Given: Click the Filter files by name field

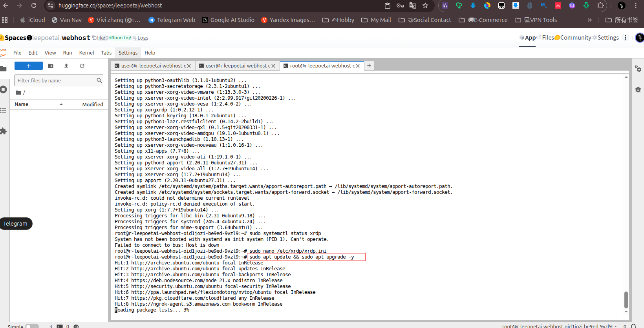Looking at the screenshot, I should (56, 80).
